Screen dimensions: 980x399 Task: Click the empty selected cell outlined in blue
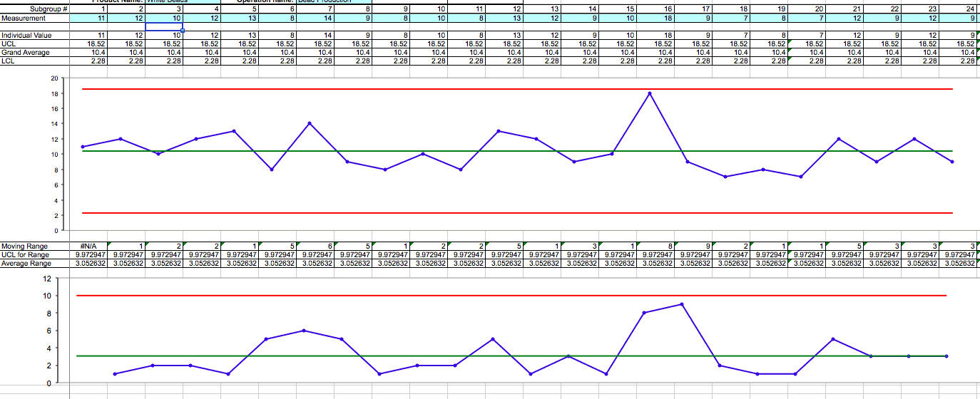pyautogui.click(x=164, y=27)
